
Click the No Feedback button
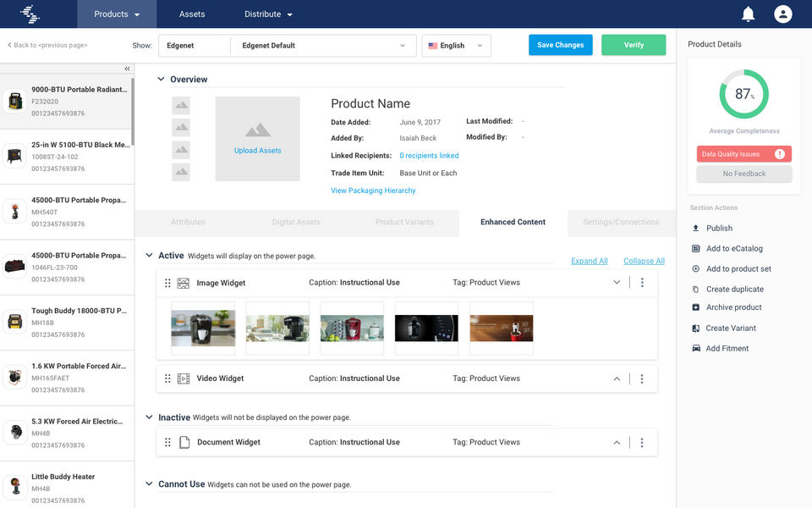tap(744, 174)
